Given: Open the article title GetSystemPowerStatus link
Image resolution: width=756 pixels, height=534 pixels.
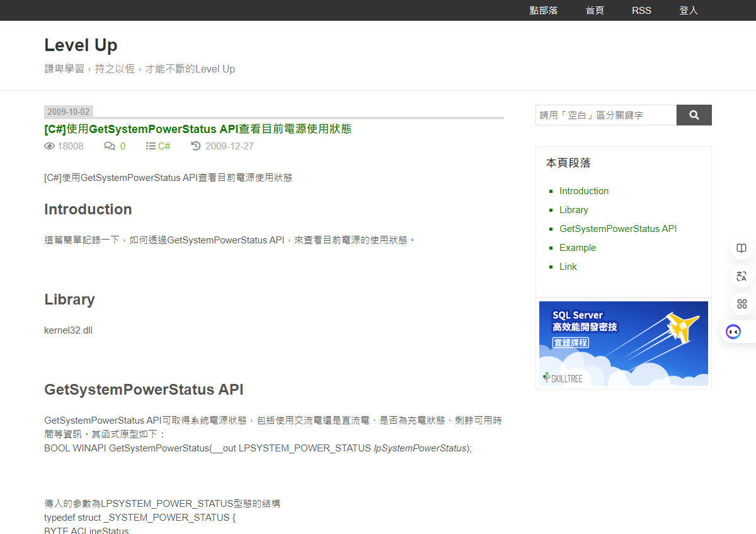Looking at the screenshot, I should click(198, 129).
